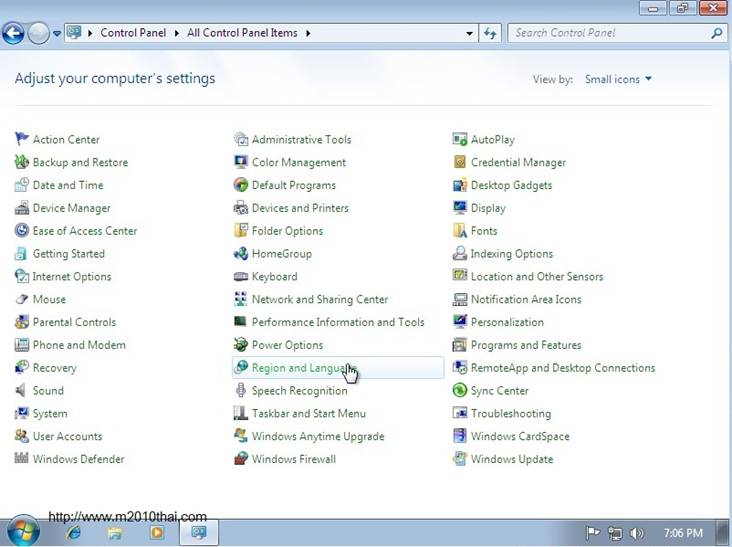Launch Windows Media Player from taskbar
Screen dimensions: 732x547
157,533
